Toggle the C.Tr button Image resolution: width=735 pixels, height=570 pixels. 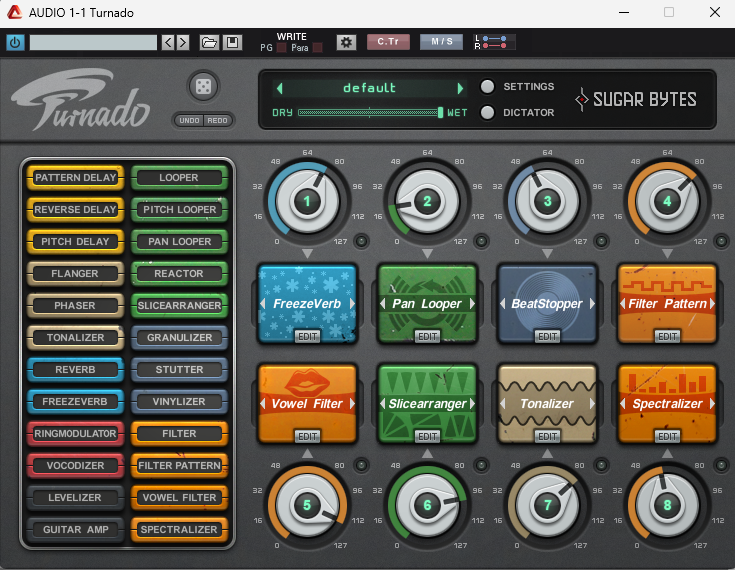pyautogui.click(x=388, y=42)
